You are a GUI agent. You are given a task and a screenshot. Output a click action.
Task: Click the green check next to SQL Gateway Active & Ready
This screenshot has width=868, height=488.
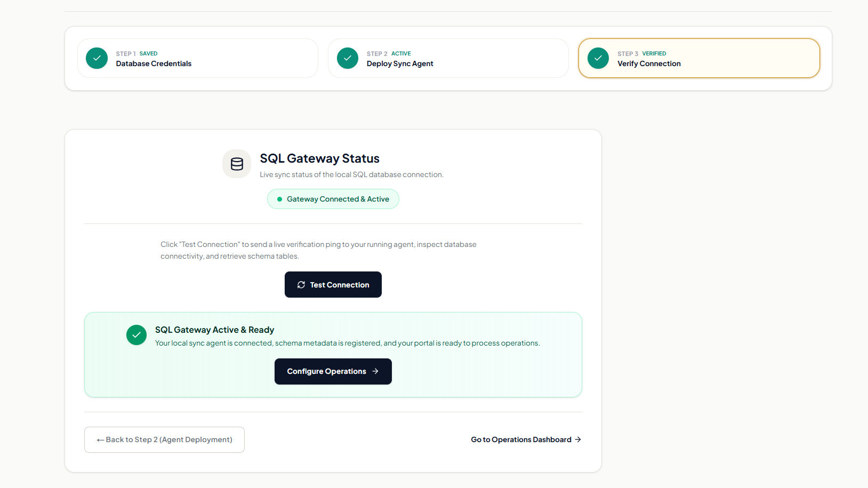[x=136, y=335]
